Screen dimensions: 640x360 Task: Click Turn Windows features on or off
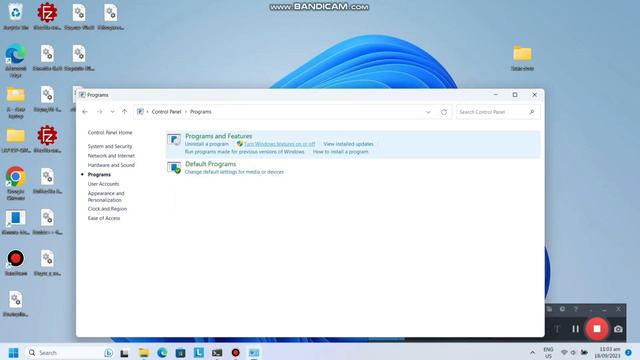279,144
